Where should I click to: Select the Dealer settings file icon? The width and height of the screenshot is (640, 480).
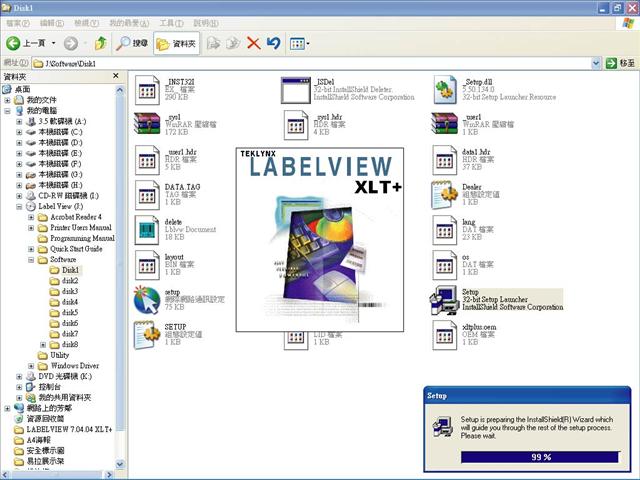pos(444,195)
